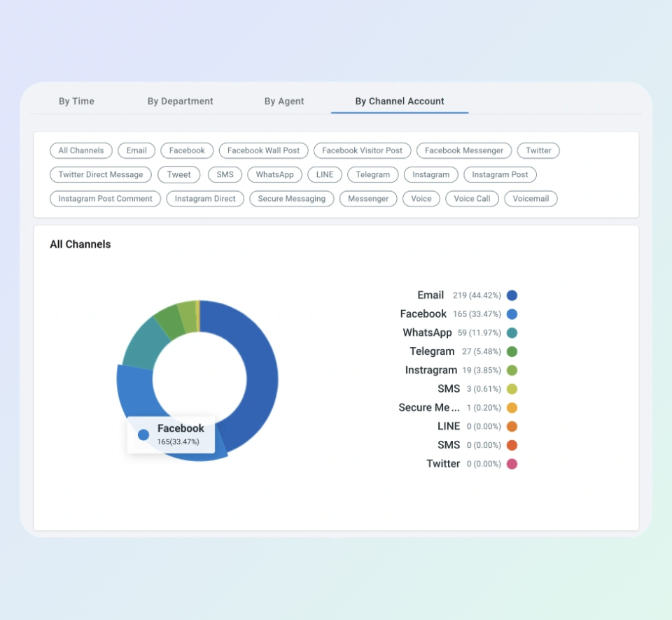Toggle the Email channel filter
The height and width of the screenshot is (620, 672).
(x=136, y=150)
